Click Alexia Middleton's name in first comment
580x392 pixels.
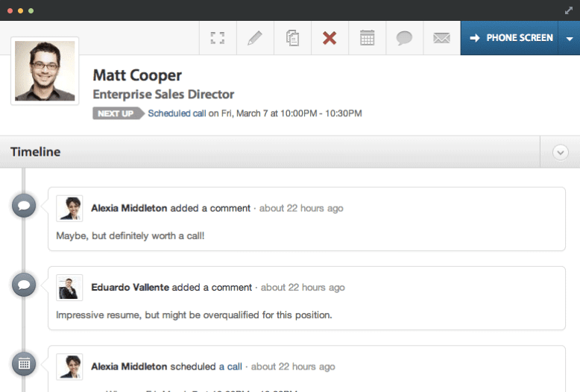click(x=129, y=208)
